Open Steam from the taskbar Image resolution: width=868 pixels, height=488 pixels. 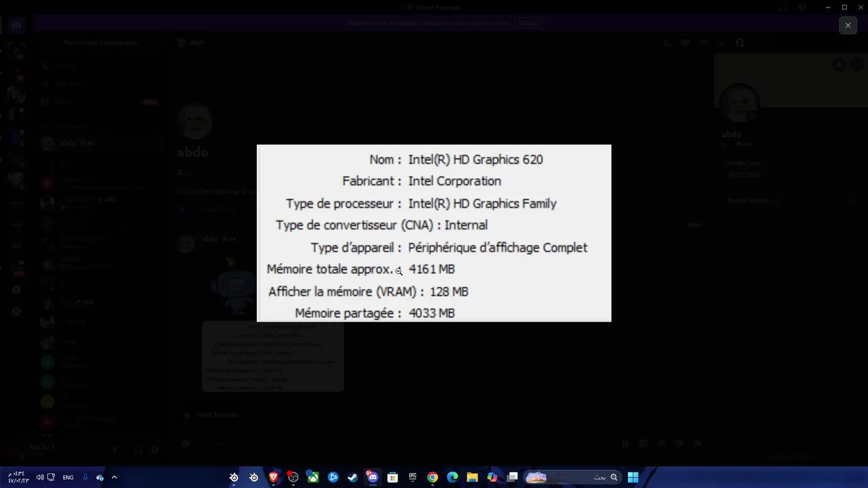coord(353,477)
